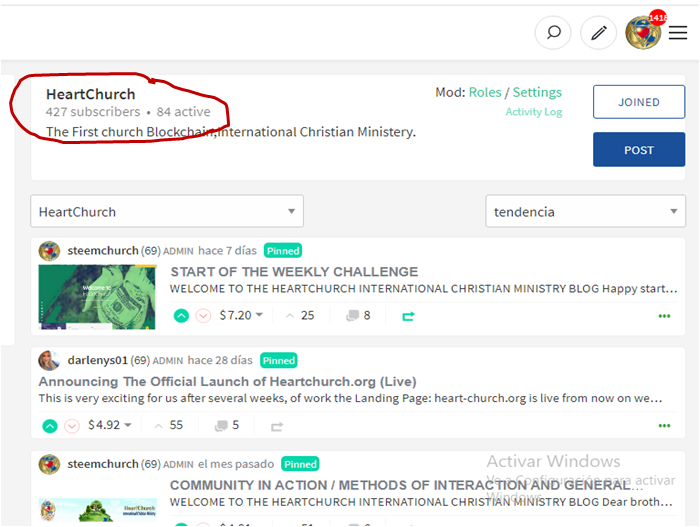
Task: Click the JOINED button
Action: pyautogui.click(x=639, y=102)
